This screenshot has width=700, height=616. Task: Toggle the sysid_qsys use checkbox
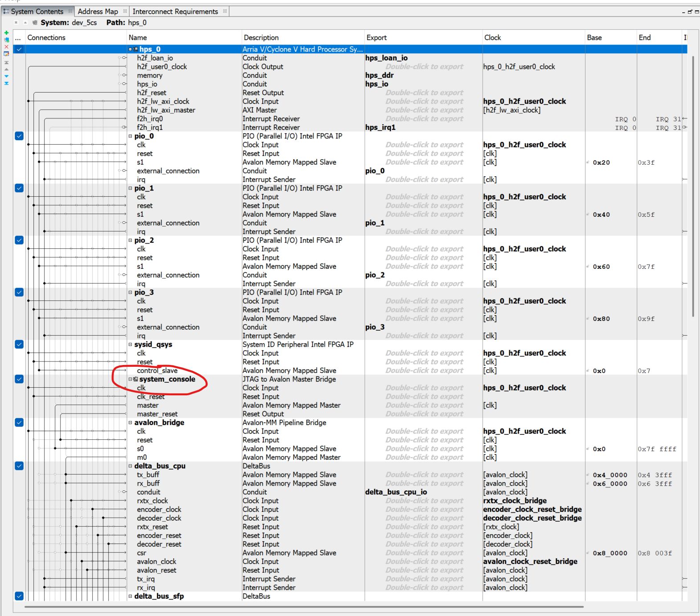tap(19, 344)
